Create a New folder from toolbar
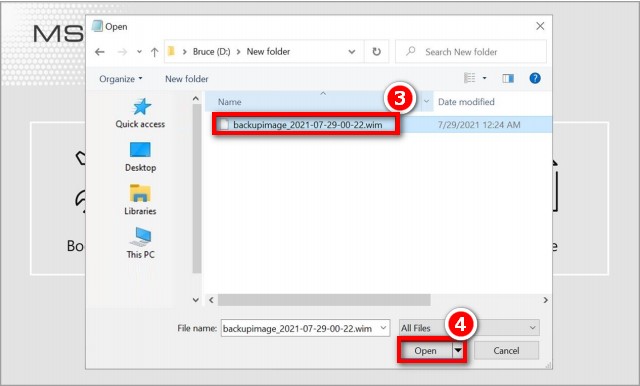Image resolution: width=640 pixels, height=386 pixels. 187,79
